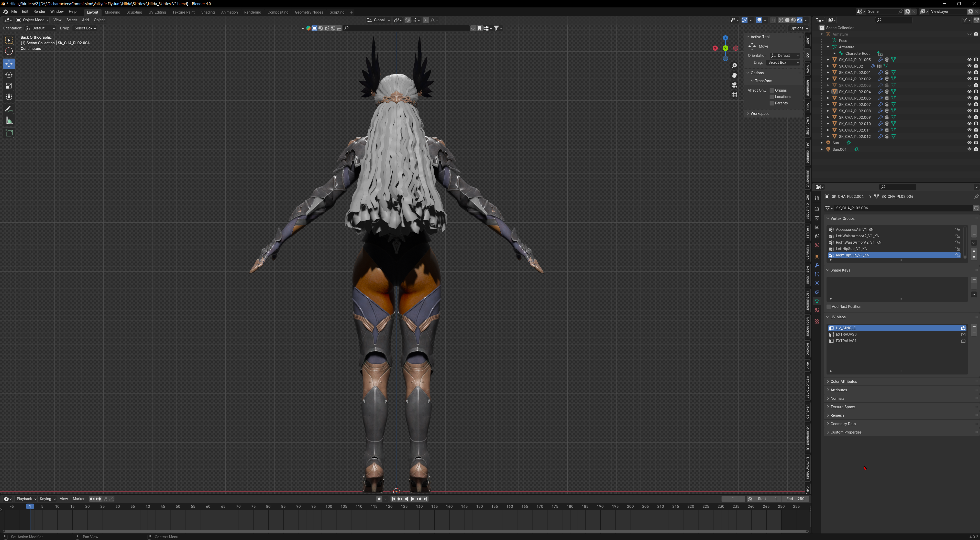Screen dimensions: 980x540
Task: Start animation playback with play button
Action: click(x=412, y=499)
